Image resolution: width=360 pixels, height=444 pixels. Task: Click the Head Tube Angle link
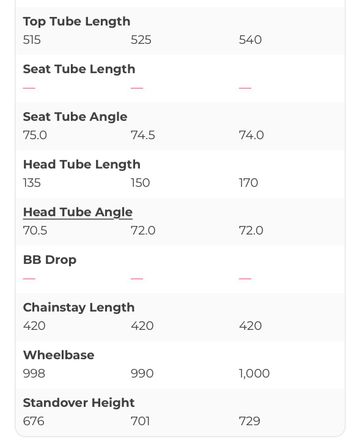(x=78, y=212)
